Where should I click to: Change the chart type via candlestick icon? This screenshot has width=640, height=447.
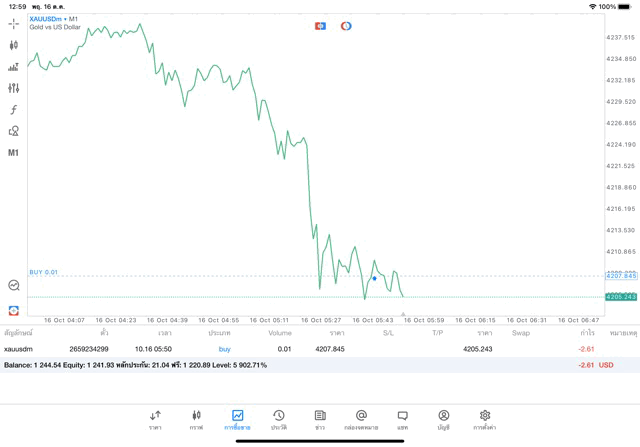click(x=14, y=45)
